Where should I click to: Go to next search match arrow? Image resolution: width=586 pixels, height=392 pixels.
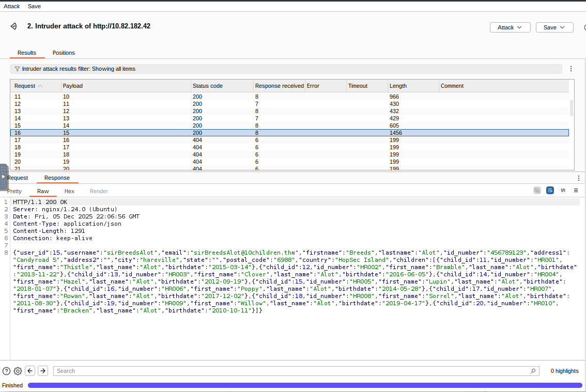[x=43, y=371]
